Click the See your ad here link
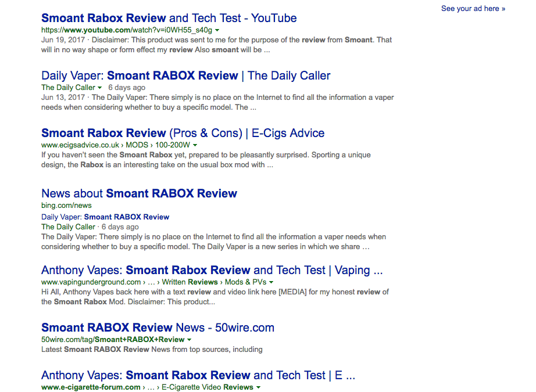 click(x=473, y=9)
